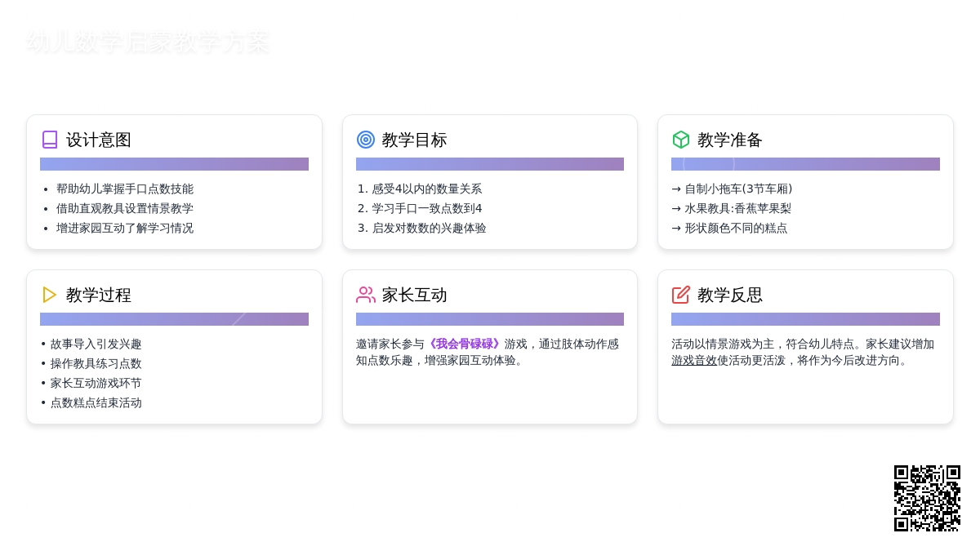Click the 点数糕点结束活动 step

pos(96,403)
